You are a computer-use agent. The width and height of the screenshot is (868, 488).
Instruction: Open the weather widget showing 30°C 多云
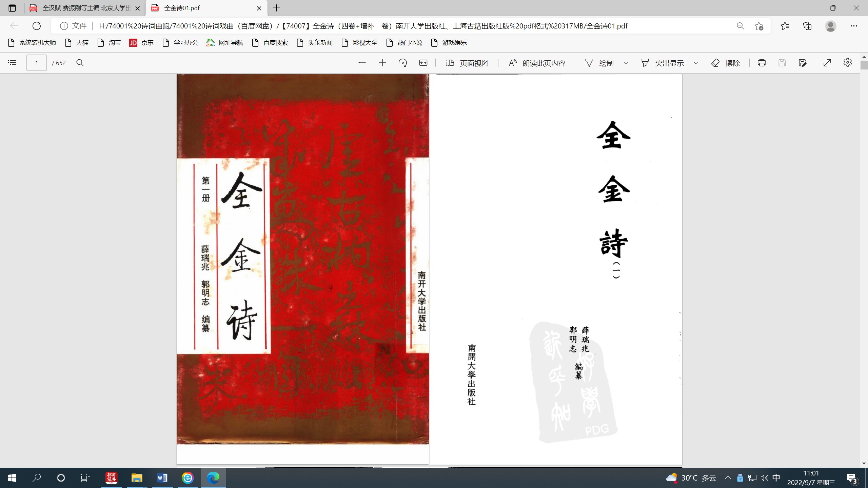click(691, 478)
